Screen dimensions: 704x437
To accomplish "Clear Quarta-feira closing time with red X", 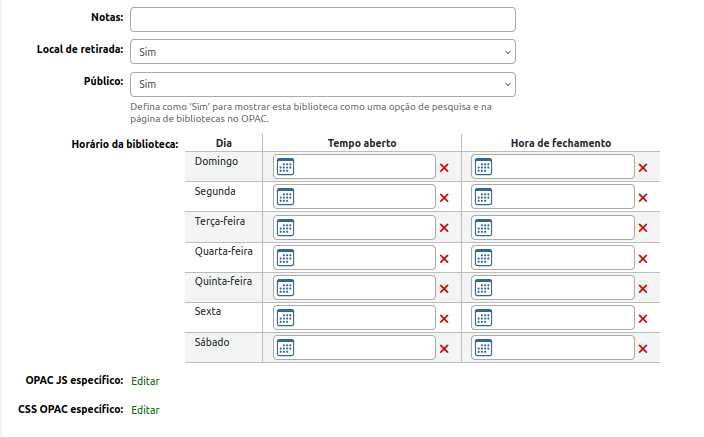I will (643, 259).
